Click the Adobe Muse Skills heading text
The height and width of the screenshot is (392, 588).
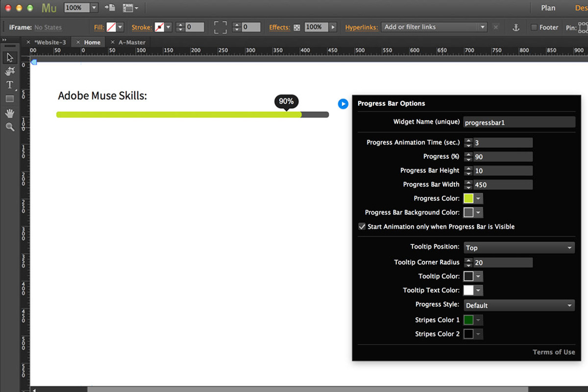102,96
